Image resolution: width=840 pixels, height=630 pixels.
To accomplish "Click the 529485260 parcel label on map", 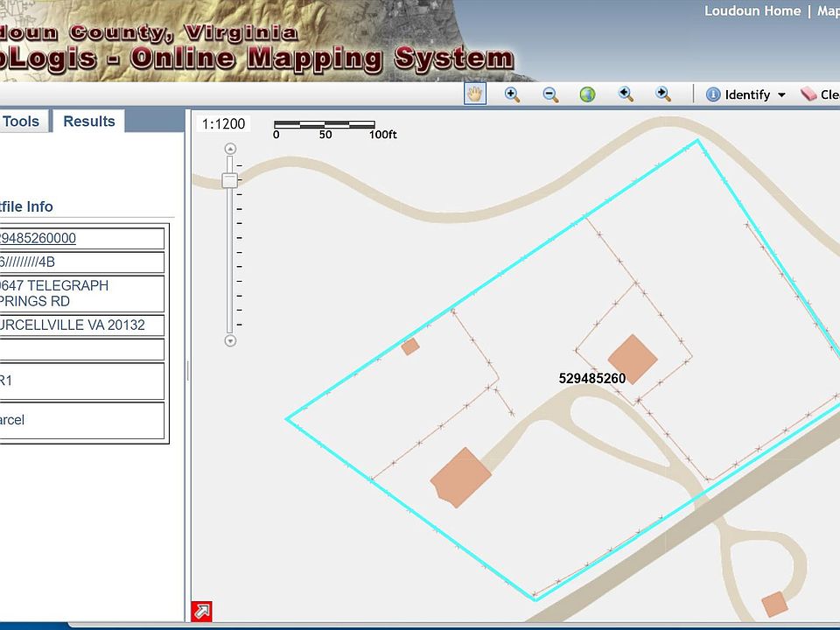I will coord(592,379).
